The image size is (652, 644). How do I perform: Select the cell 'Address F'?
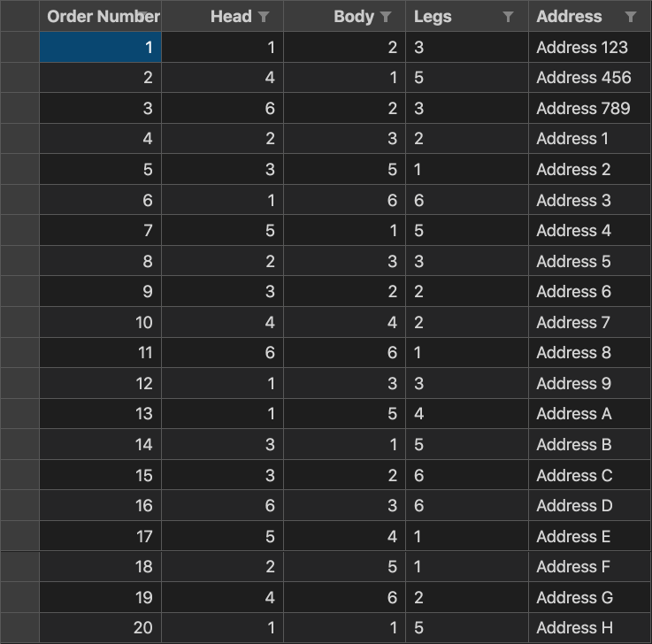(589, 567)
